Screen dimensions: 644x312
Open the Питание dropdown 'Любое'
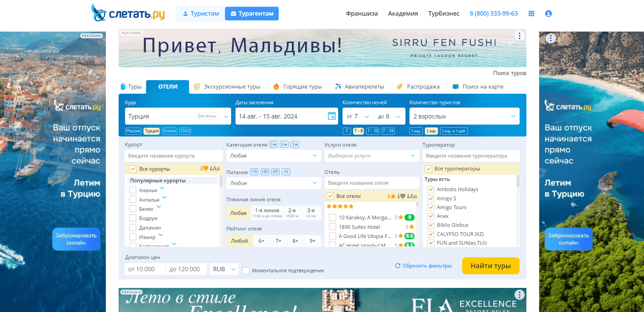coord(274,183)
